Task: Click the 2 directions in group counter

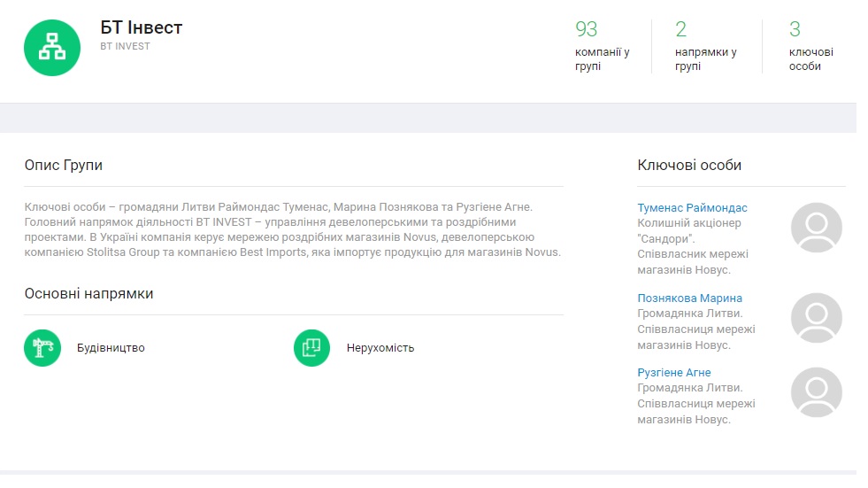Action: tap(681, 29)
